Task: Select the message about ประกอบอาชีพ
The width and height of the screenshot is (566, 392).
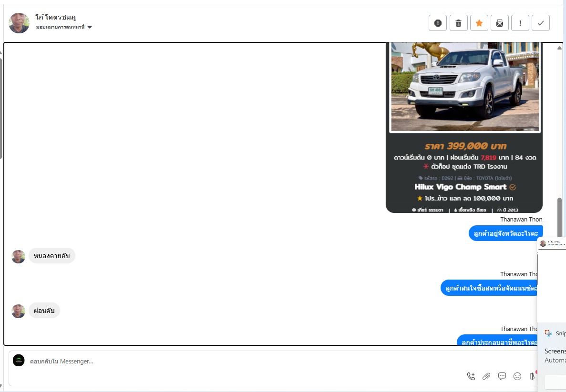Action: click(497, 341)
